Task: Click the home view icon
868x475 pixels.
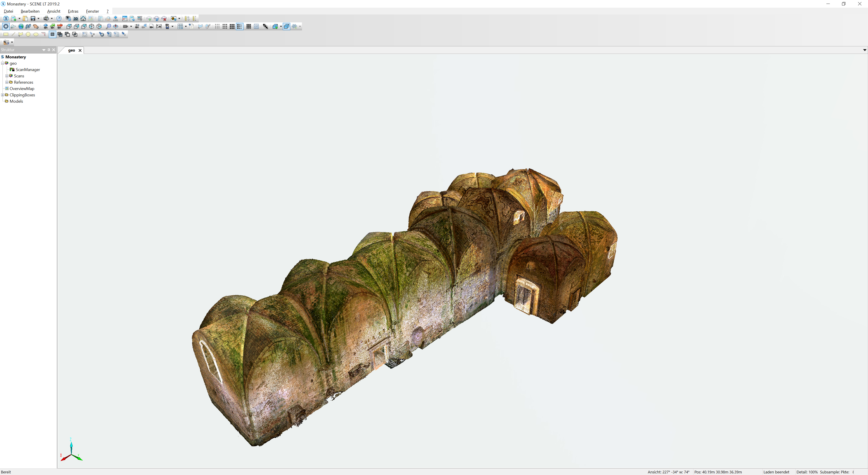Action: (x=83, y=19)
